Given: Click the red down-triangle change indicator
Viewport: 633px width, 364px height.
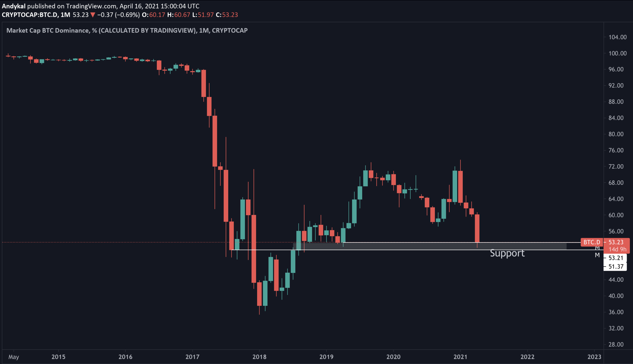Looking at the screenshot, I should (x=93, y=15).
